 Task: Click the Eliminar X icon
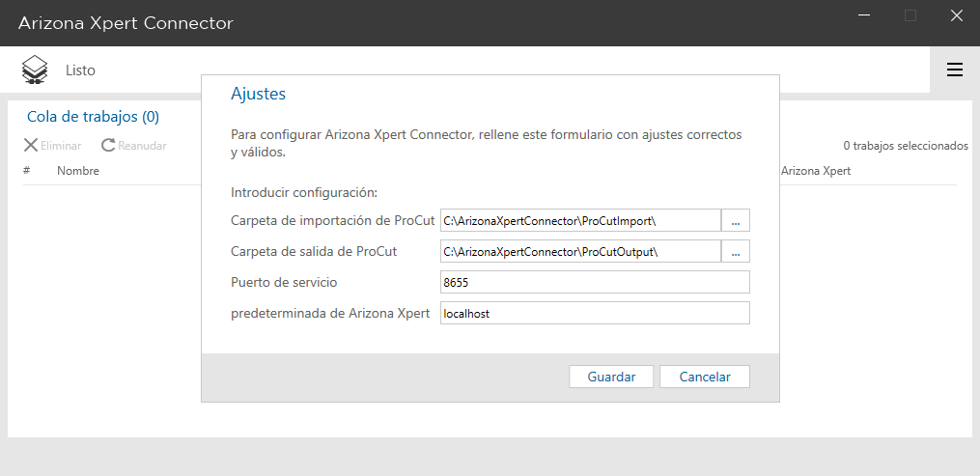click(x=31, y=145)
